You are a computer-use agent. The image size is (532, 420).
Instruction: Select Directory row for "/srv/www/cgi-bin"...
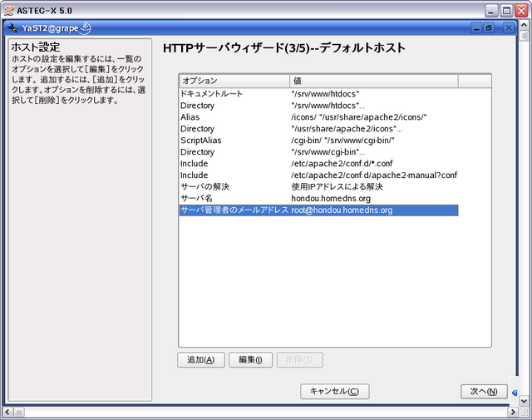click(318, 151)
